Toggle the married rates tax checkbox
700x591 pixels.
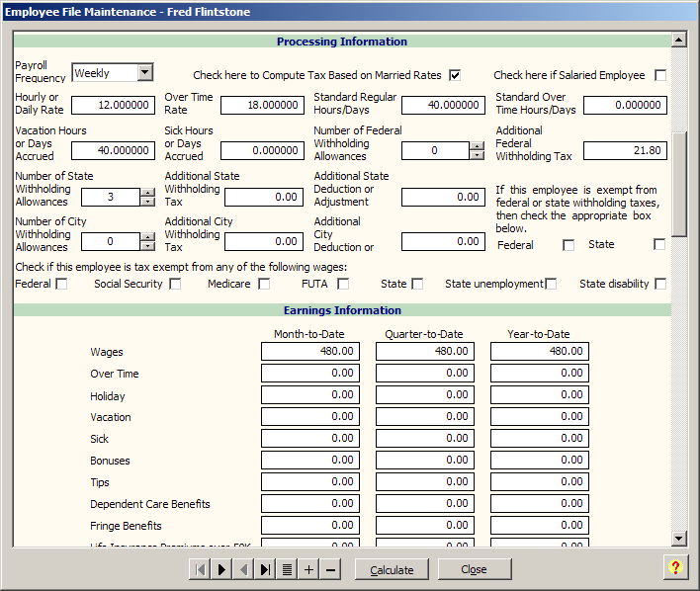[455, 75]
